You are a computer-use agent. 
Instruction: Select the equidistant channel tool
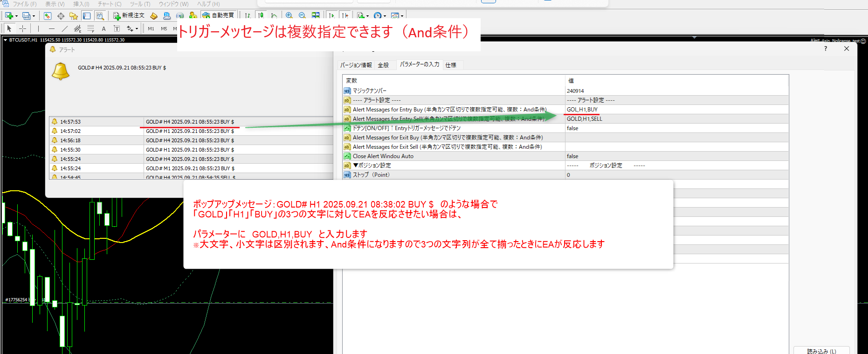77,29
